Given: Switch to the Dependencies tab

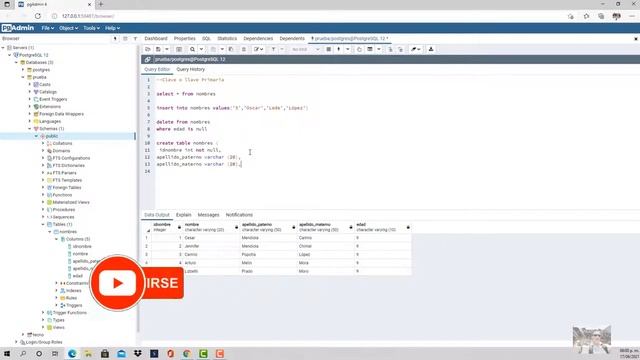Looking at the screenshot, I should point(258,38).
